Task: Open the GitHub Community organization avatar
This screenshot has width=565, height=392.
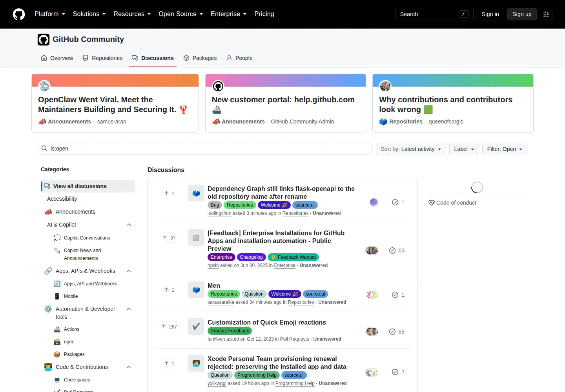Action: pos(44,40)
